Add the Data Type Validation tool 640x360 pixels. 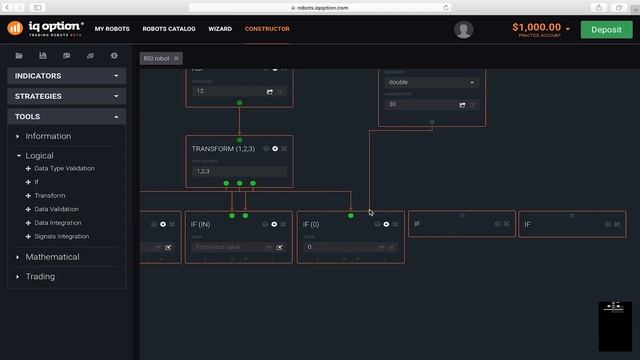(x=60, y=168)
